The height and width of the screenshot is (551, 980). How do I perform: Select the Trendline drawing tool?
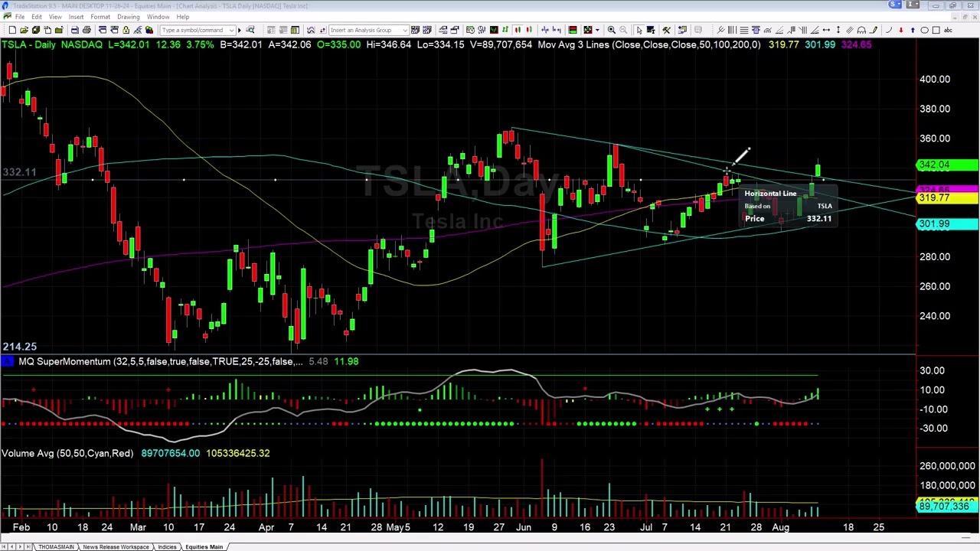[720, 30]
